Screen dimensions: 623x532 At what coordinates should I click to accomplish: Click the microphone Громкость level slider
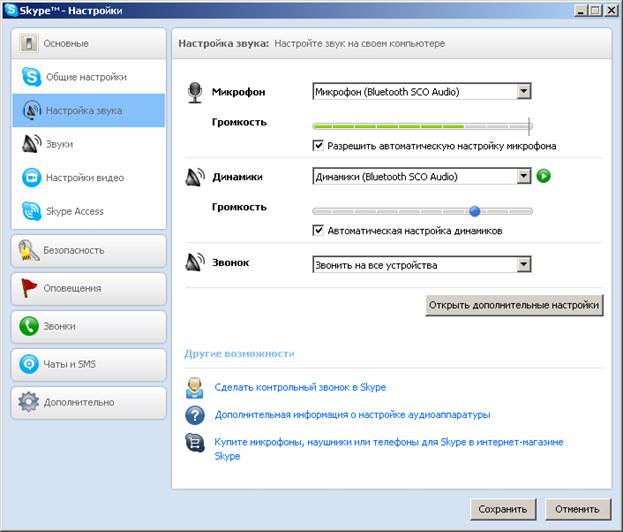tap(422, 126)
